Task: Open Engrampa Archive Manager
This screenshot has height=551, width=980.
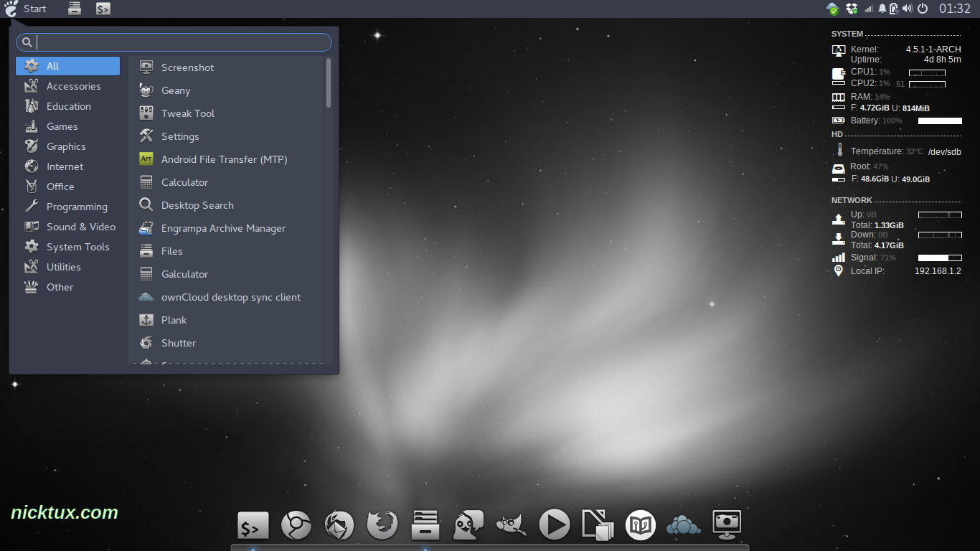Action: pos(223,228)
